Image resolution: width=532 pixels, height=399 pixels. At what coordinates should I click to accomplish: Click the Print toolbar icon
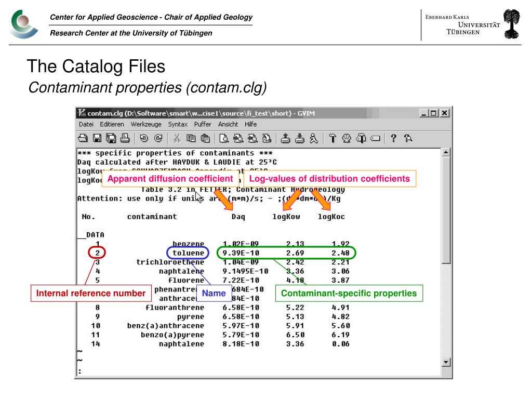(125, 138)
